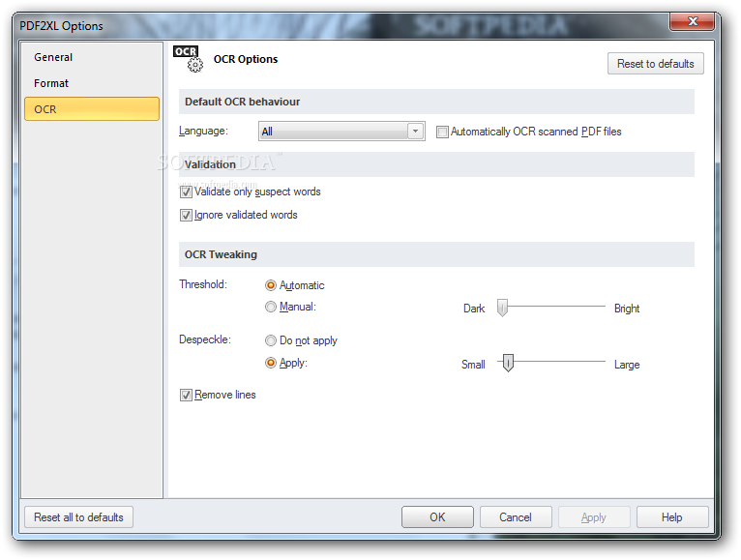Image resolution: width=741 pixels, height=560 pixels.
Task: Click the Despeckle label
Action: click(x=205, y=339)
